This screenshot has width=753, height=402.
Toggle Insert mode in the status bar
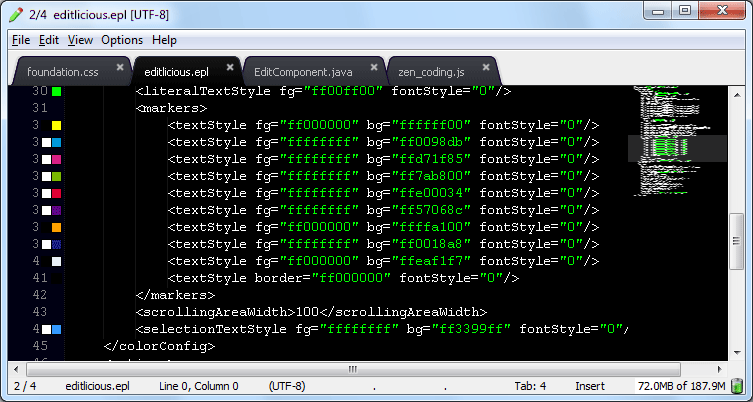tap(589, 386)
